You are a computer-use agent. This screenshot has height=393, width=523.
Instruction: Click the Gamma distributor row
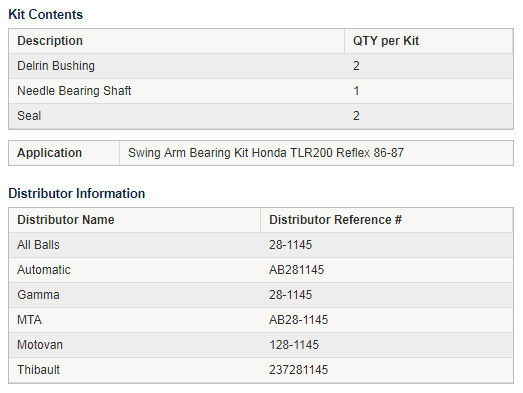click(261, 295)
